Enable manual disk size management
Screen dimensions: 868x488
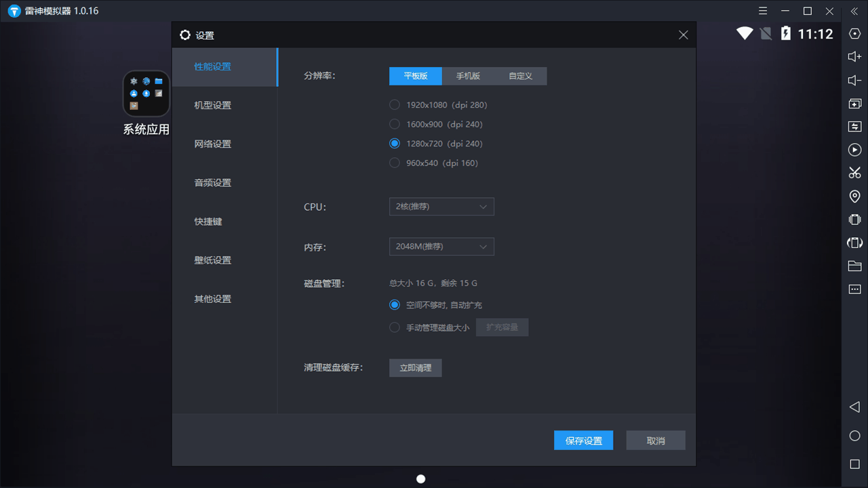click(394, 327)
